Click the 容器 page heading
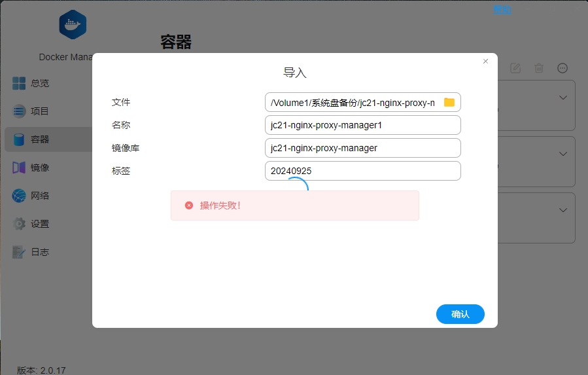588x375 pixels. [176, 42]
